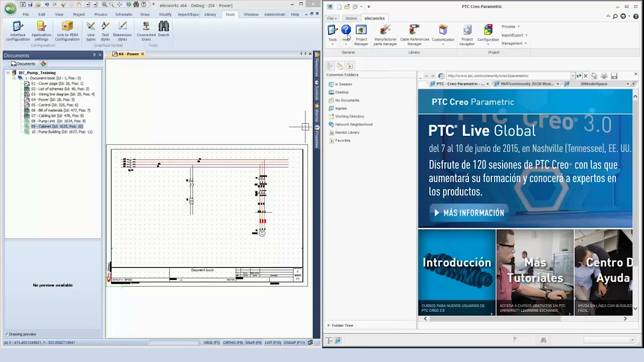Open the elecworks Schematic menu tab

click(124, 15)
